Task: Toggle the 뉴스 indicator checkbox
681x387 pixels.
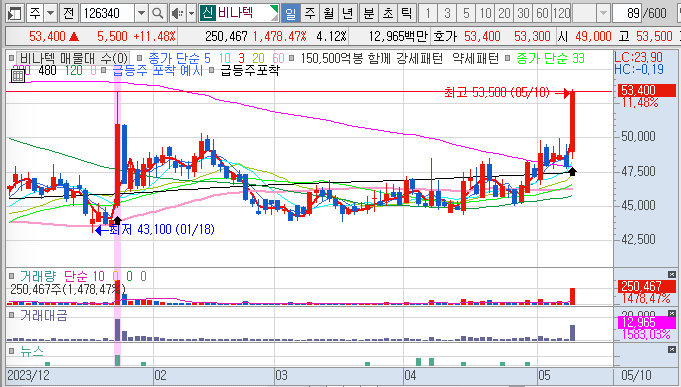Action: point(12,350)
